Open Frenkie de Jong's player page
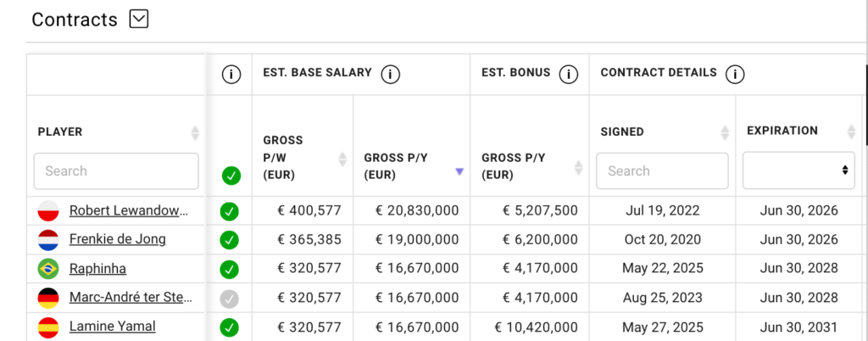This screenshot has width=868, height=341. click(117, 239)
